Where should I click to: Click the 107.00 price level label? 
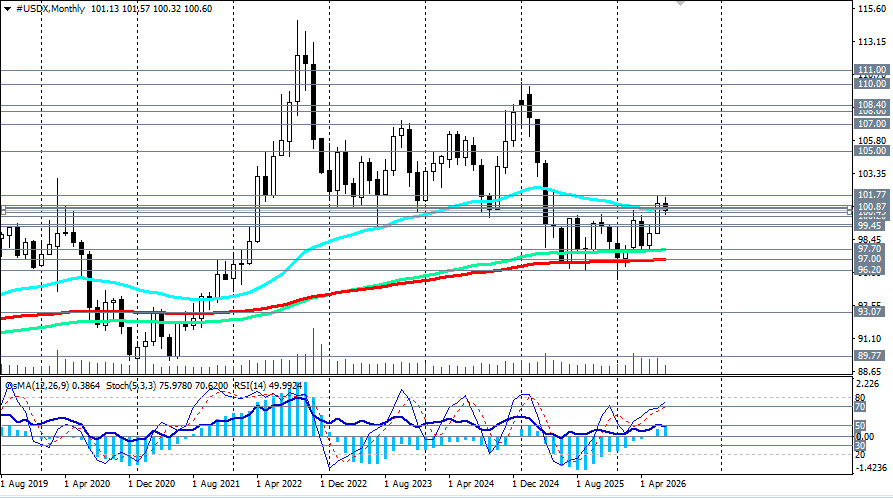click(x=872, y=124)
